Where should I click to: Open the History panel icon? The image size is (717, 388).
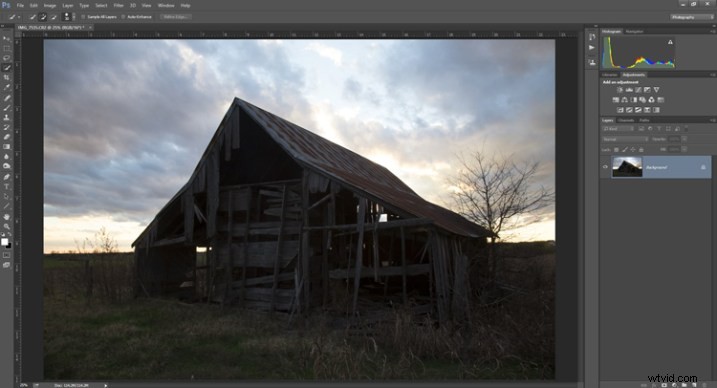pos(592,37)
